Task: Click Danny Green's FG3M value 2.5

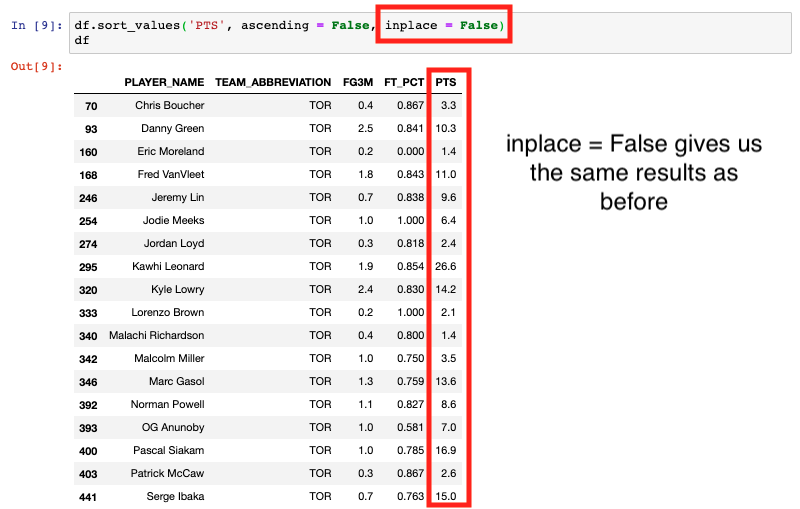Action: (365, 128)
